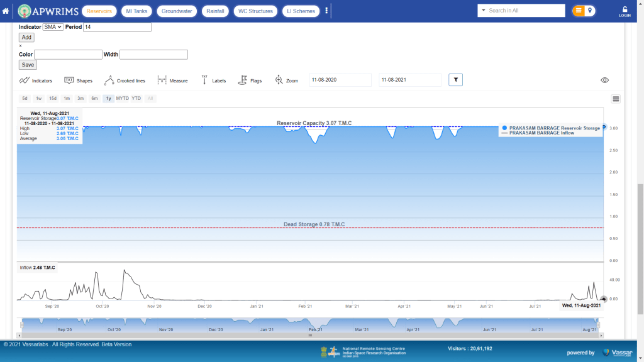Switch to the Groundwater tab
The height and width of the screenshot is (362, 644).
[x=177, y=11]
